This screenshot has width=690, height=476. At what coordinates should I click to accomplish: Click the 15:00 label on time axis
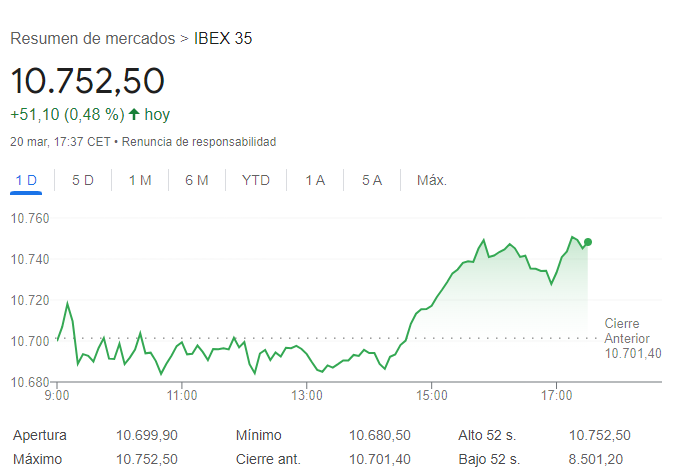tap(431, 396)
